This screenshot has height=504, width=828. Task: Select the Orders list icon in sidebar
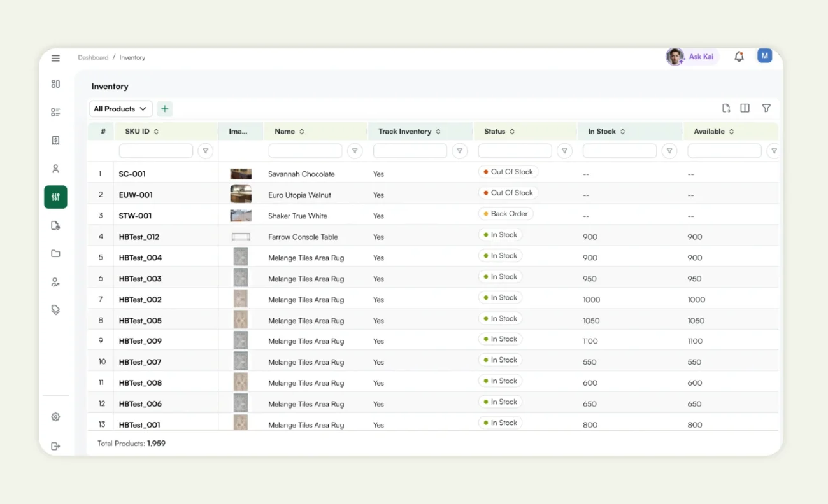(x=55, y=111)
